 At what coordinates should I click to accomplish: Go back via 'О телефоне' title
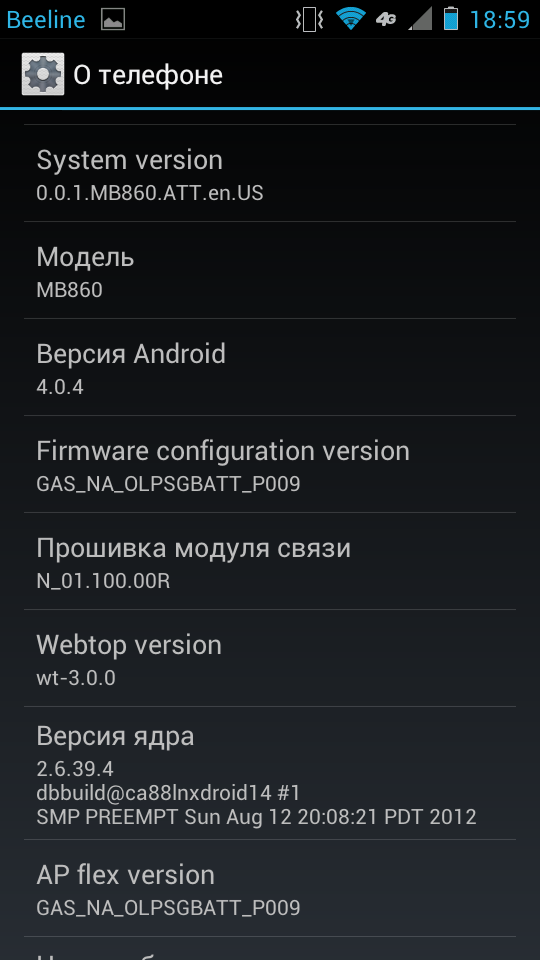148,75
